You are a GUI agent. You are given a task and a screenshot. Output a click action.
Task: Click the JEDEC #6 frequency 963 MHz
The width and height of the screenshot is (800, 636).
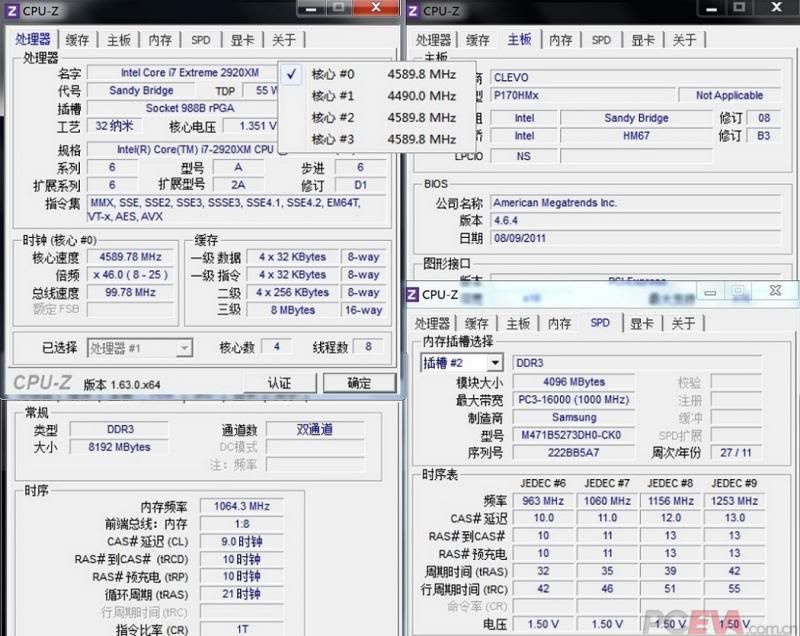pyautogui.click(x=543, y=501)
